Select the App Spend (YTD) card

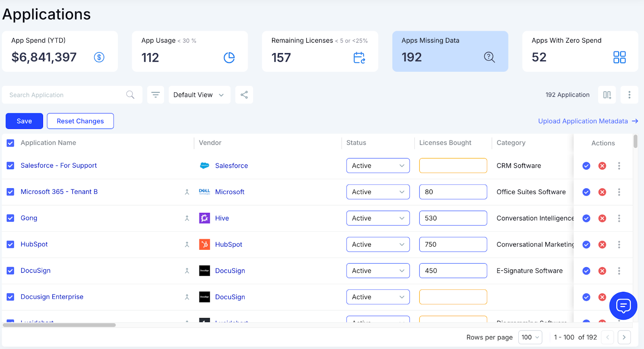(x=60, y=51)
